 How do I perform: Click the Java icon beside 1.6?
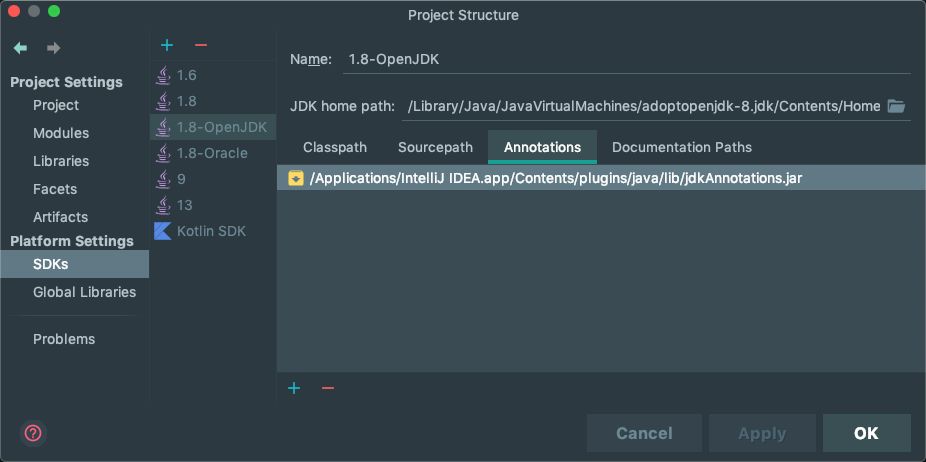162,75
